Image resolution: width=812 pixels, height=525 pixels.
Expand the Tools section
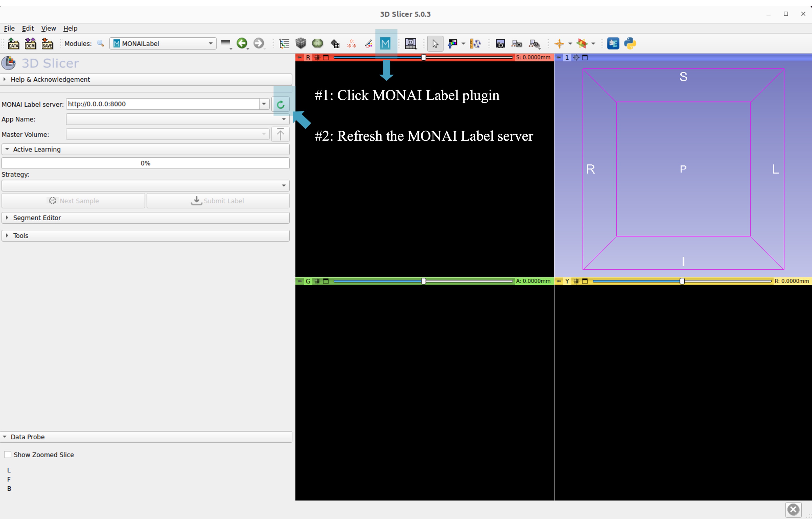tap(146, 236)
